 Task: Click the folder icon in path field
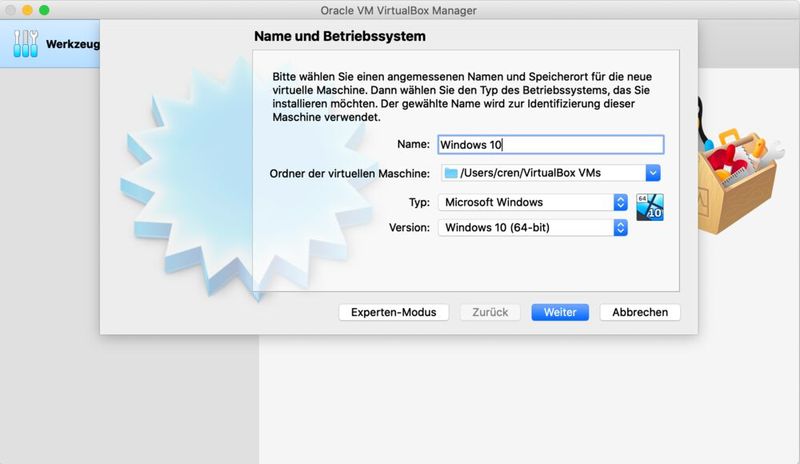click(x=451, y=173)
